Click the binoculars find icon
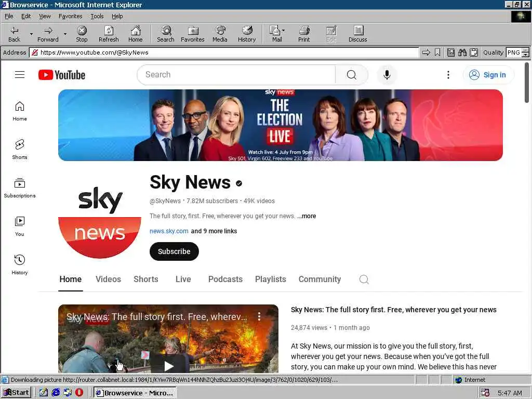532x399 pixels. 462,52
